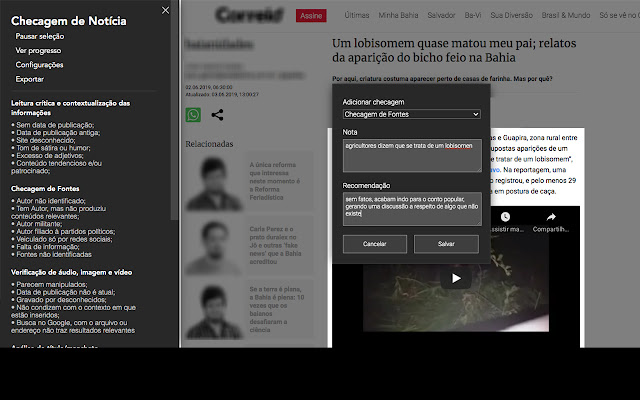Open related article 'Se a terra é plana'
Image resolution: width=640 pixels, height=400 pixels.
coord(277,309)
